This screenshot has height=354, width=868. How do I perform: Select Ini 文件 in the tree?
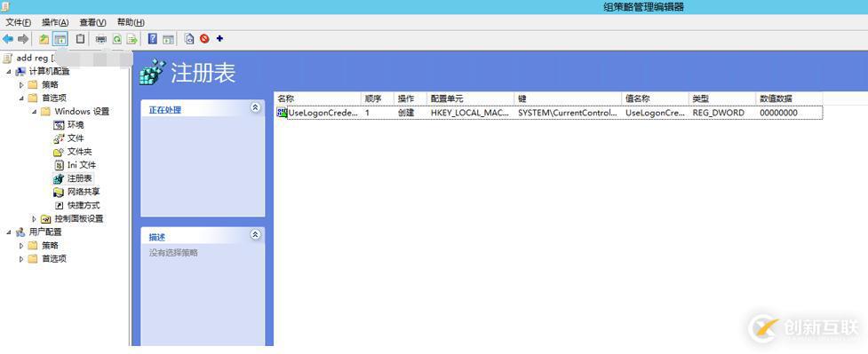coord(82,165)
